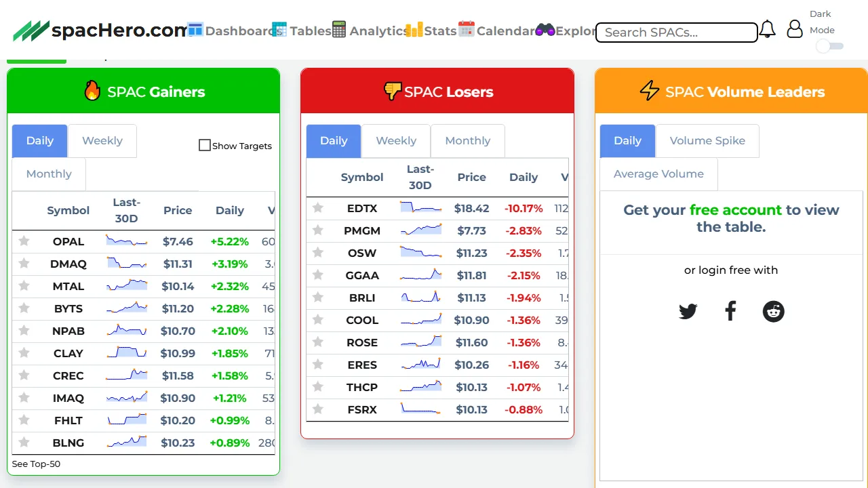Select Volume Spike in Volume Leaders
The width and height of the screenshot is (868, 488).
pos(707,140)
